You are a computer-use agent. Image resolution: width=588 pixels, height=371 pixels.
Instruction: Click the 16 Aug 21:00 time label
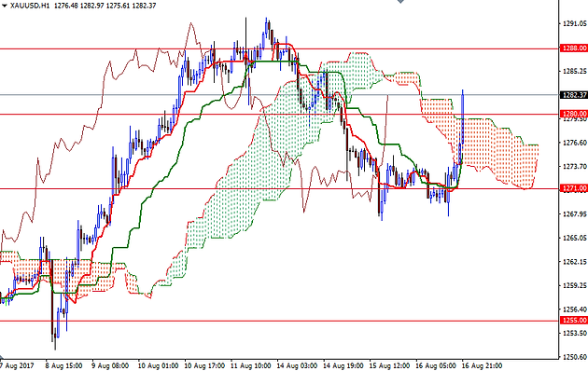pyautogui.click(x=482, y=365)
